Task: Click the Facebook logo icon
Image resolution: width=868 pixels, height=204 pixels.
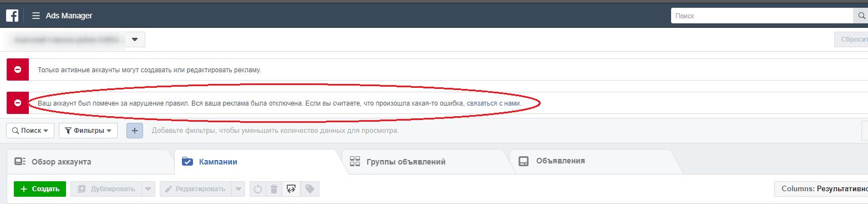Action: 12,16
